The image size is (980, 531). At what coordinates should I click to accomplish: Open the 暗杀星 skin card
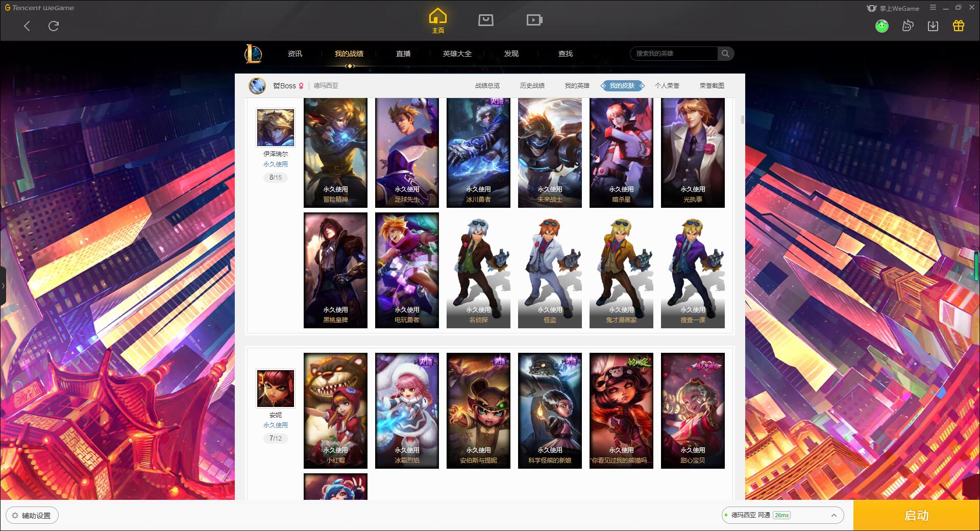(621, 153)
